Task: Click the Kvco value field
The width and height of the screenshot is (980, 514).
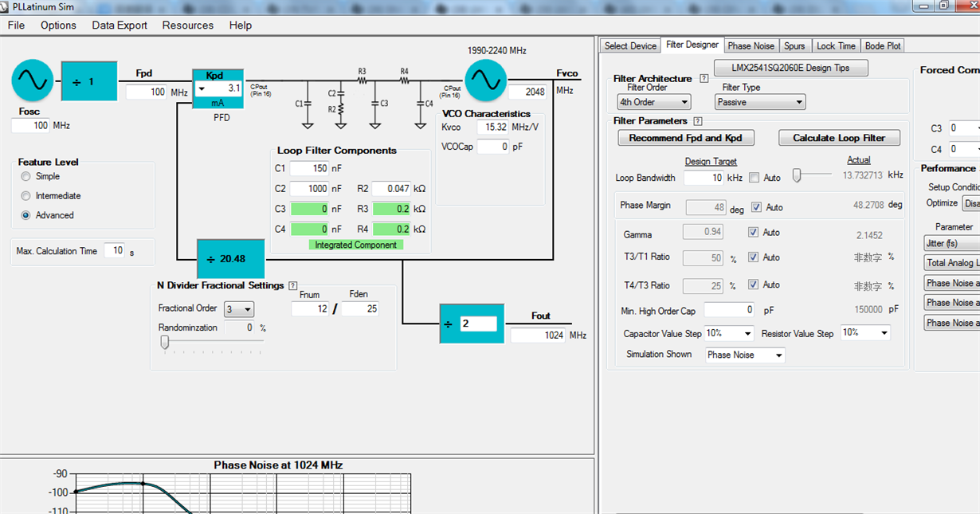Action: coord(493,128)
